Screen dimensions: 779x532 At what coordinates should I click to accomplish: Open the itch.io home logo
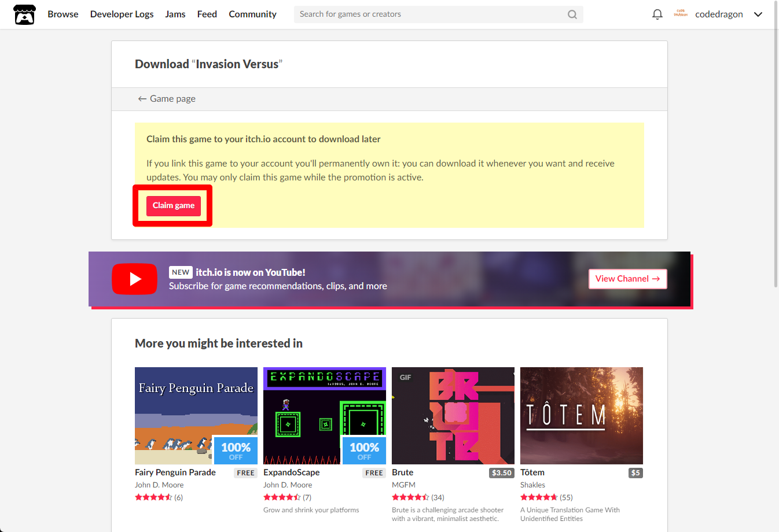pyautogui.click(x=24, y=14)
